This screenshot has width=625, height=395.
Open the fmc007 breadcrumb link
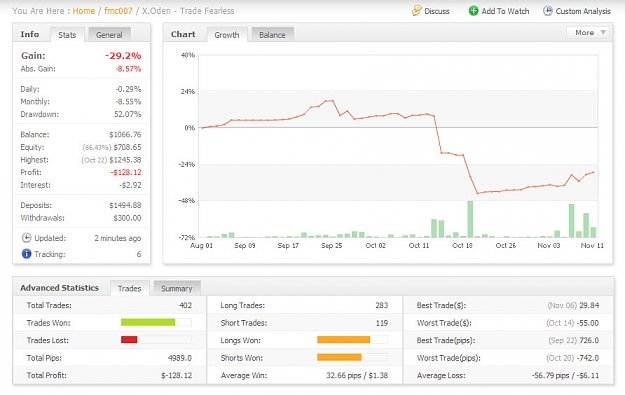click(118, 11)
